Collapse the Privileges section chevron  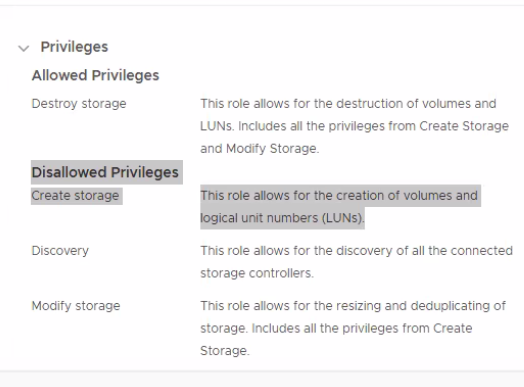coord(24,48)
